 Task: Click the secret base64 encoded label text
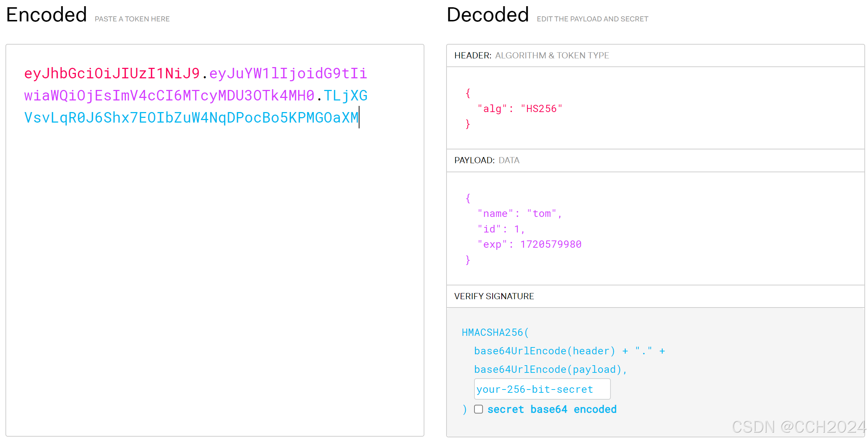click(552, 409)
